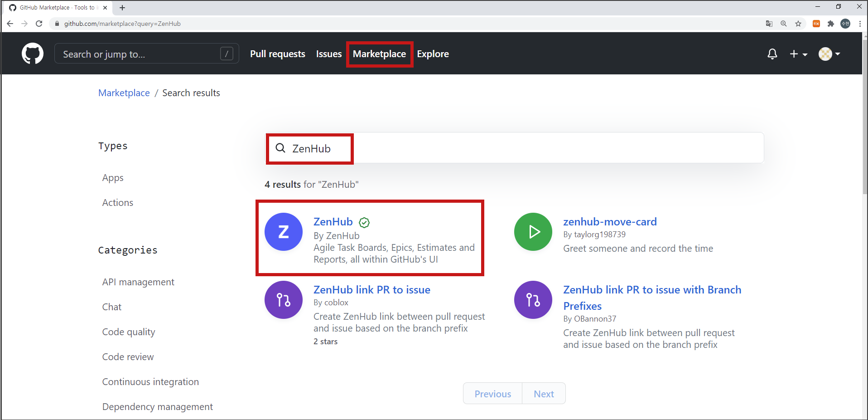Click the GitHub Octocat logo
Viewport: 868px width, 420px height.
point(33,54)
